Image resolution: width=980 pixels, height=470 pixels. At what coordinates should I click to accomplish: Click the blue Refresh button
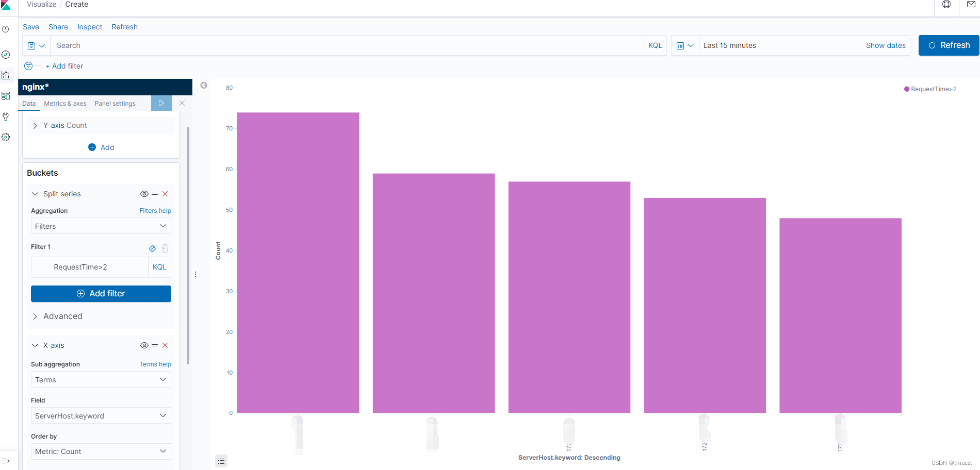[949, 45]
